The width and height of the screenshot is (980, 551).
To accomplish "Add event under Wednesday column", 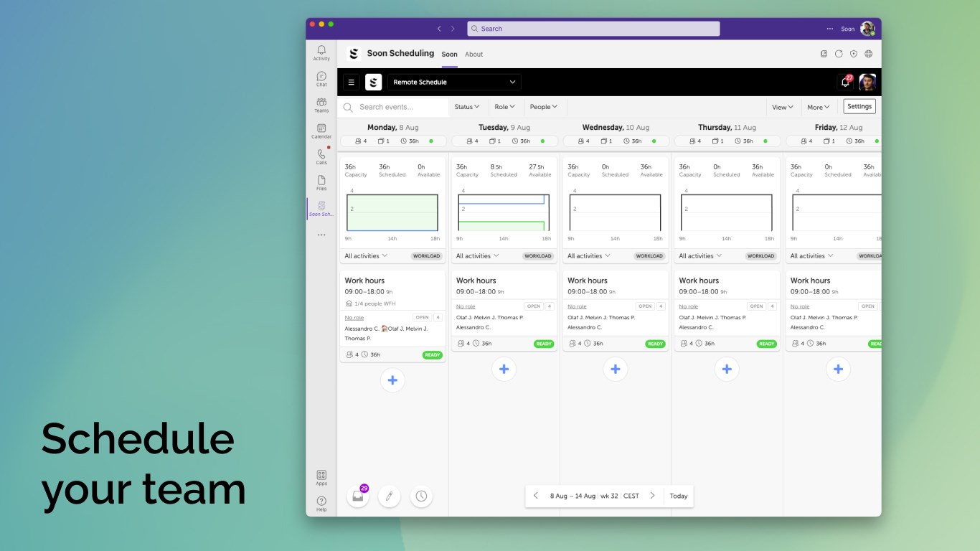I will [615, 369].
